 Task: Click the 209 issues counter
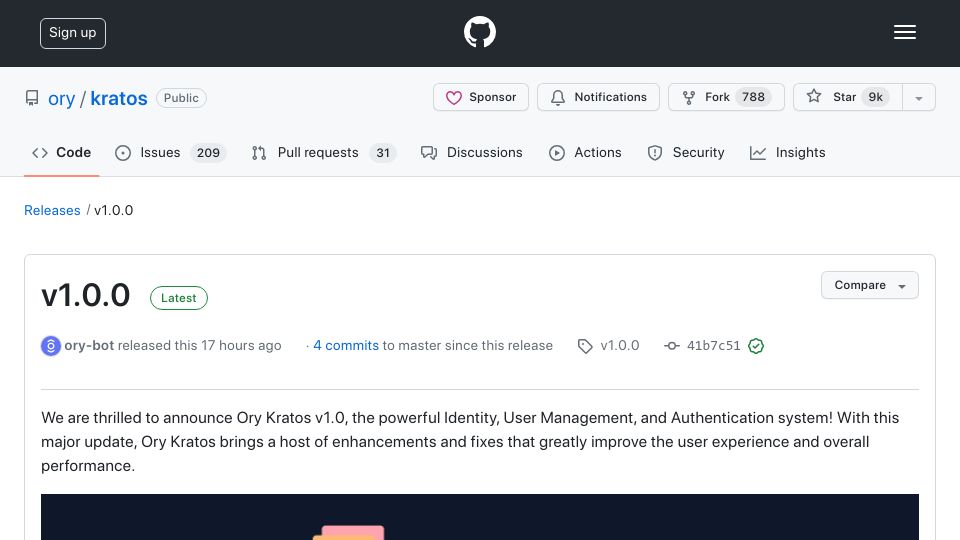[x=208, y=153]
